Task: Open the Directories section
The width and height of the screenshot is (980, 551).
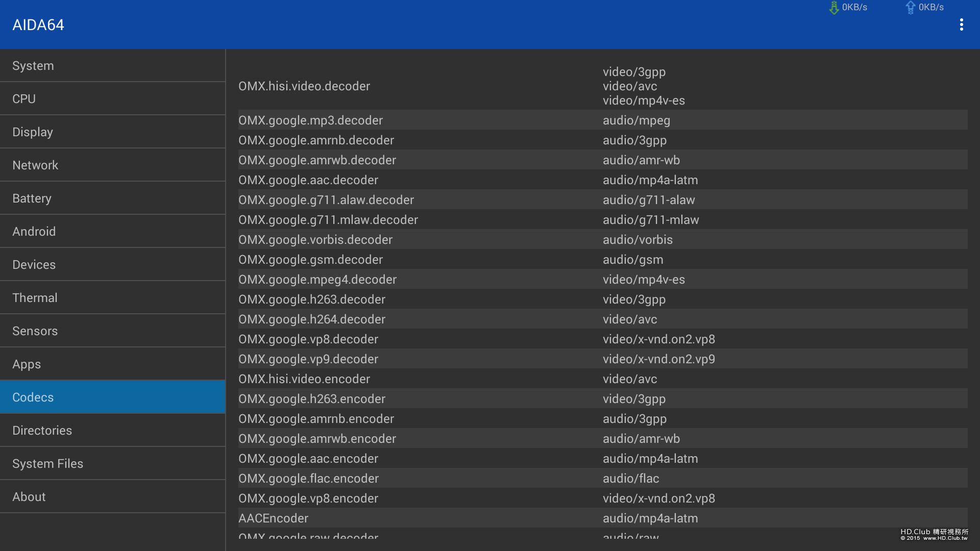Action: coord(112,431)
